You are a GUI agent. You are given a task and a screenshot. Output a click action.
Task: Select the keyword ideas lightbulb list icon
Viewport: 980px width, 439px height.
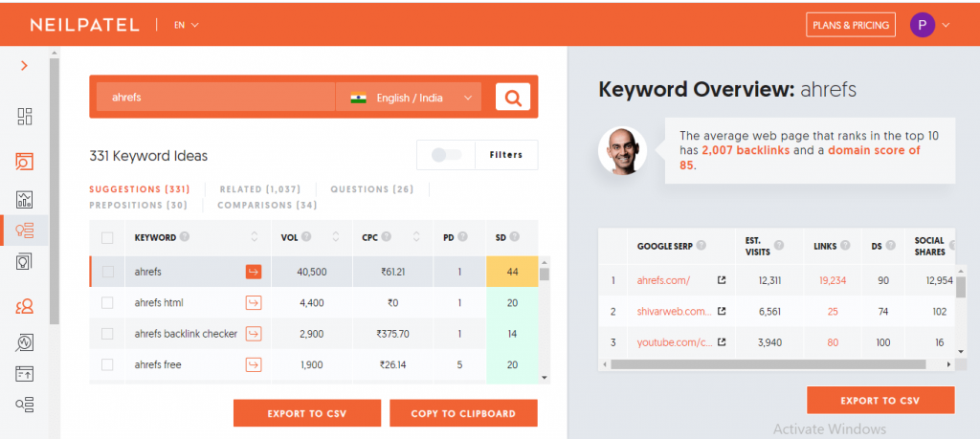[x=24, y=230]
